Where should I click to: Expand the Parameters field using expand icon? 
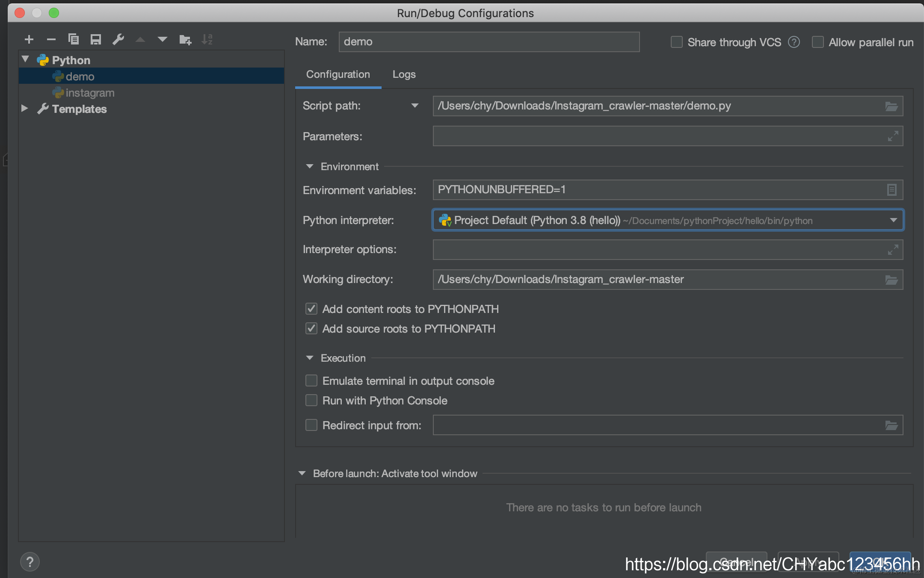(x=892, y=136)
